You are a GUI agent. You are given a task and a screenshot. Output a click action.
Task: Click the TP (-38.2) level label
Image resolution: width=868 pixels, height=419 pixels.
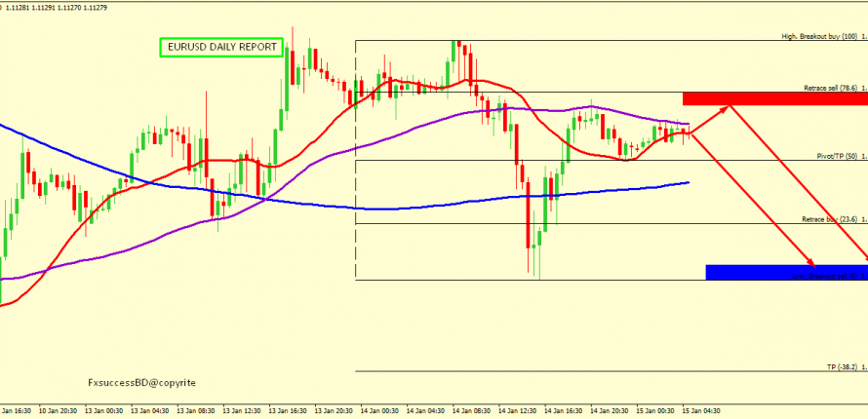(841, 367)
